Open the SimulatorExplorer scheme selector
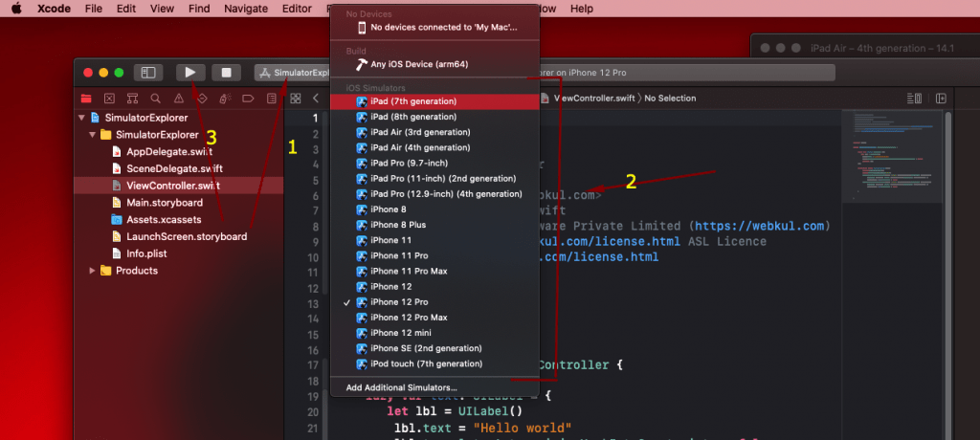The image size is (980, 440). point(294,73)
